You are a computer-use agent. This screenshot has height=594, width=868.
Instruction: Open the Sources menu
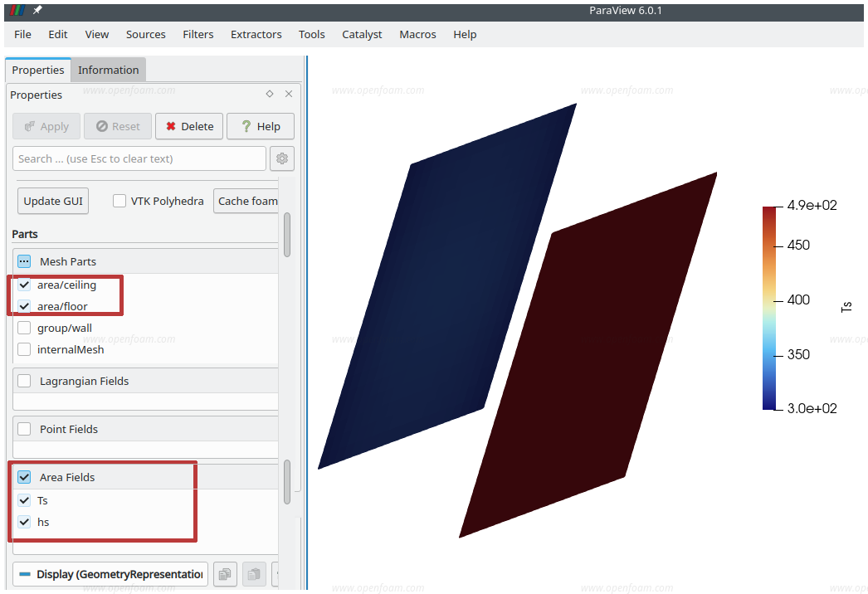tap(145, 34)
